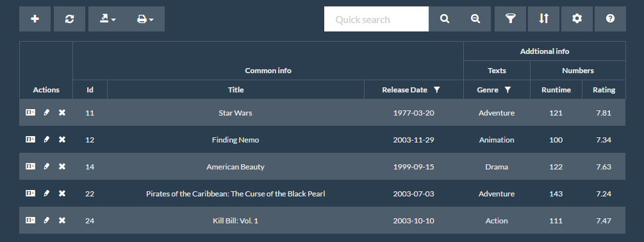The height and width of the screenshot is (242, 644).
Task: Click the add new record plus icon
Action: [x=35, y=19]
